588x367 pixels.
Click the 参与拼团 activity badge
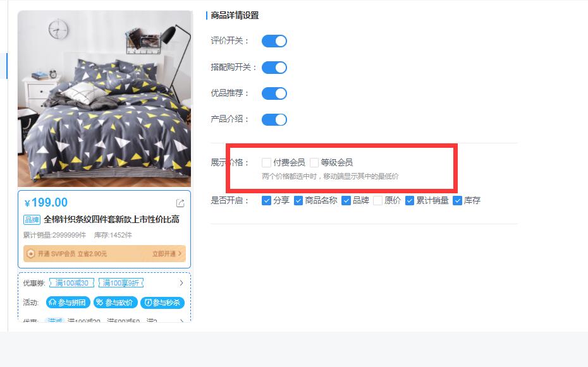68,302
